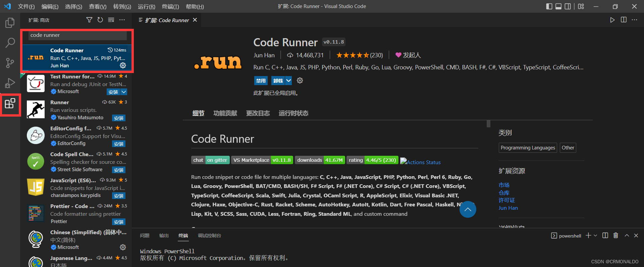Screen dimensions: 644x267
Task: Open the 运行(R) menu
Action: click(147, 6)
